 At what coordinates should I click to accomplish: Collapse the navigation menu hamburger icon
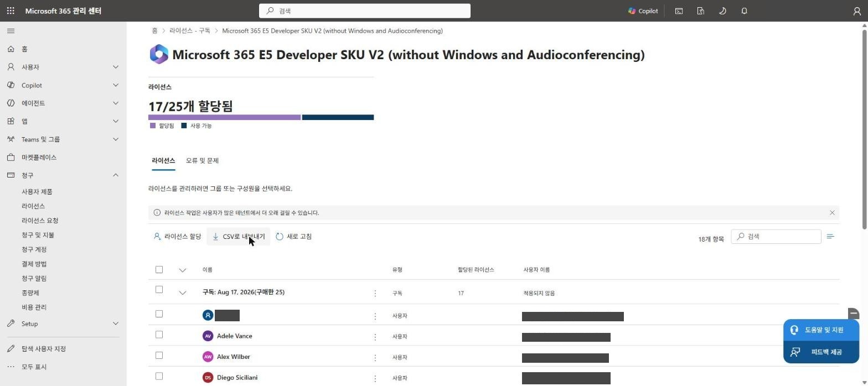tap(11, 31)
